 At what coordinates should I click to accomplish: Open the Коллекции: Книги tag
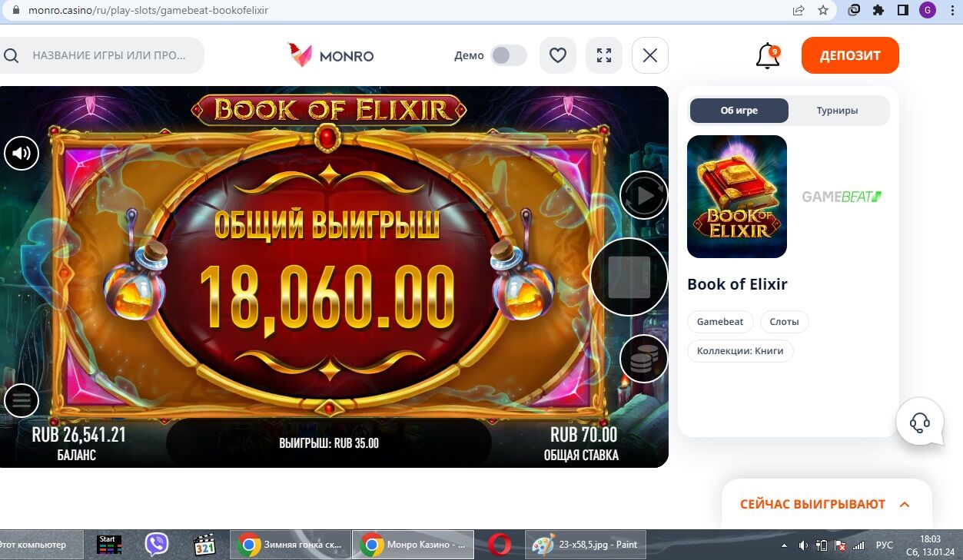tap(740, 351)
